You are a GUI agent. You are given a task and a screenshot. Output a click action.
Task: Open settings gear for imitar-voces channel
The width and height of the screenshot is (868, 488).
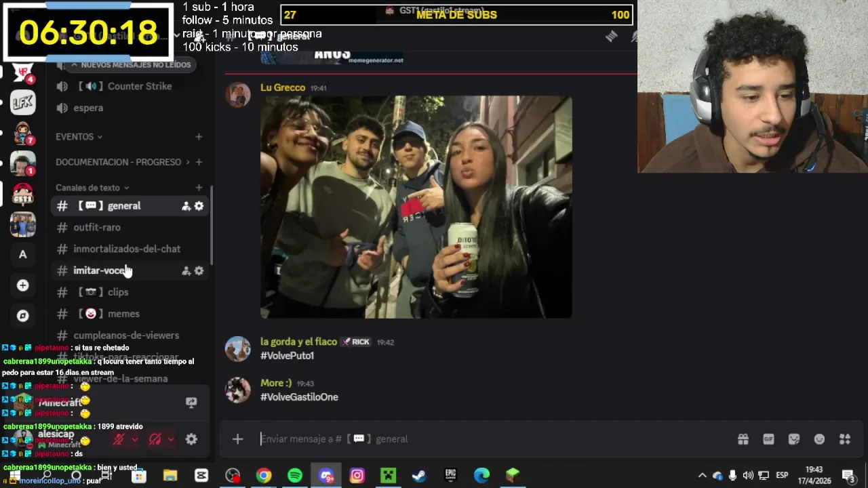(x=199, y=270)
